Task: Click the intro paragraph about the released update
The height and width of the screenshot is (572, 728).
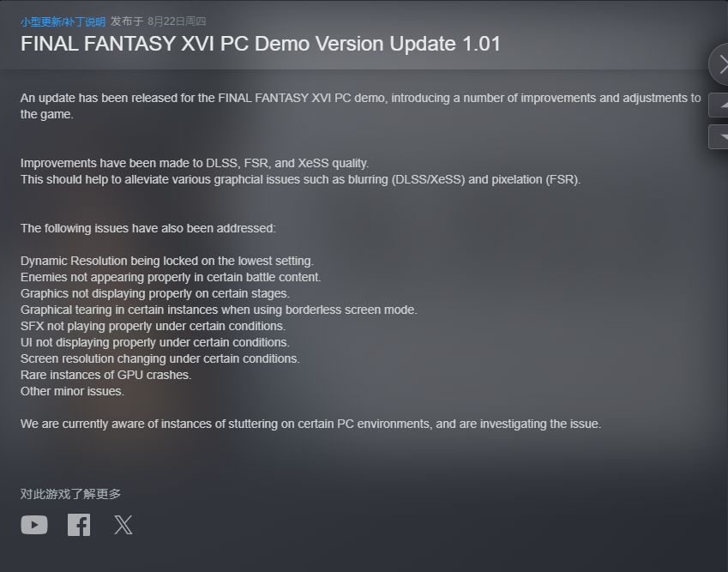Action: pyautogui.click(x=360, y=105)
